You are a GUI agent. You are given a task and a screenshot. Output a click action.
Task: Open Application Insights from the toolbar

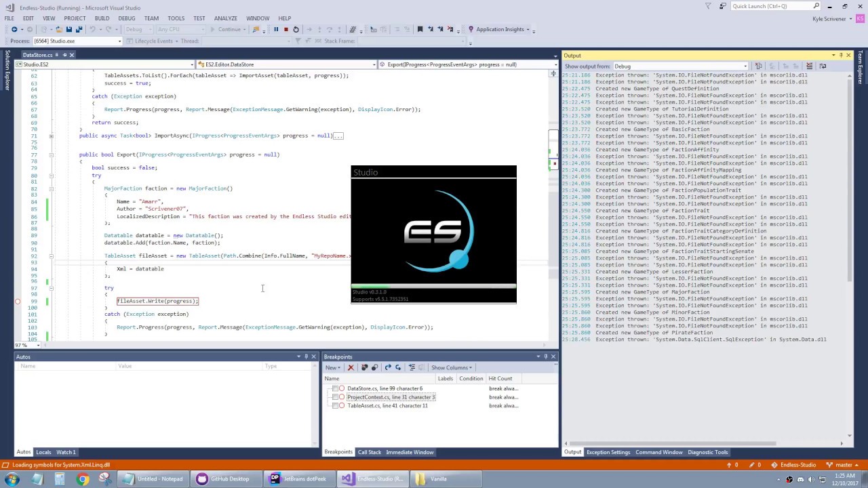[500, 29]
